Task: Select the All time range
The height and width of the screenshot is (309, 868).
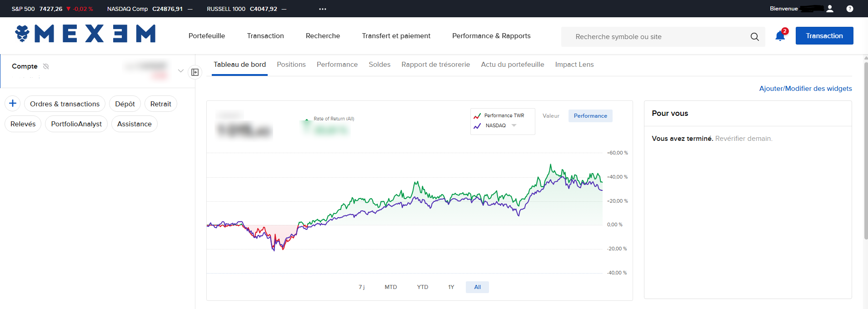Action: pos(477,287)
